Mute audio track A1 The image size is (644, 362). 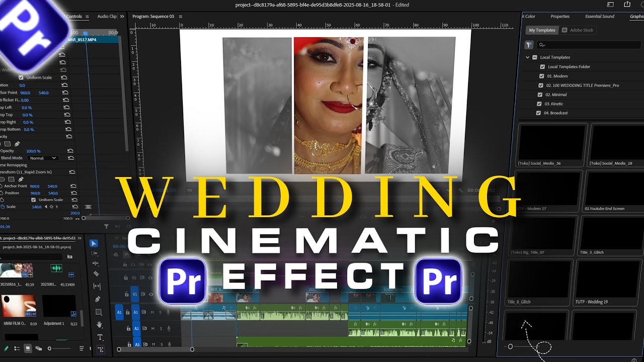152,312
